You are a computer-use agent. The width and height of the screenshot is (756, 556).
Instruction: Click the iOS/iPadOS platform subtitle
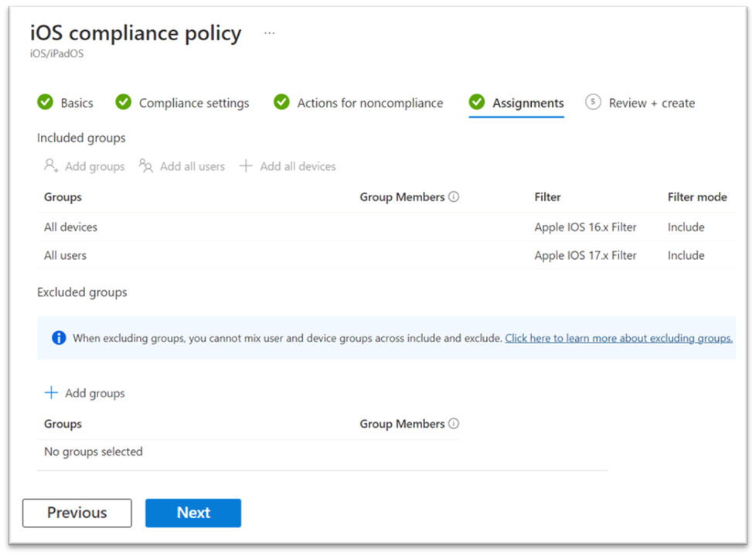[x=56, y=53]
